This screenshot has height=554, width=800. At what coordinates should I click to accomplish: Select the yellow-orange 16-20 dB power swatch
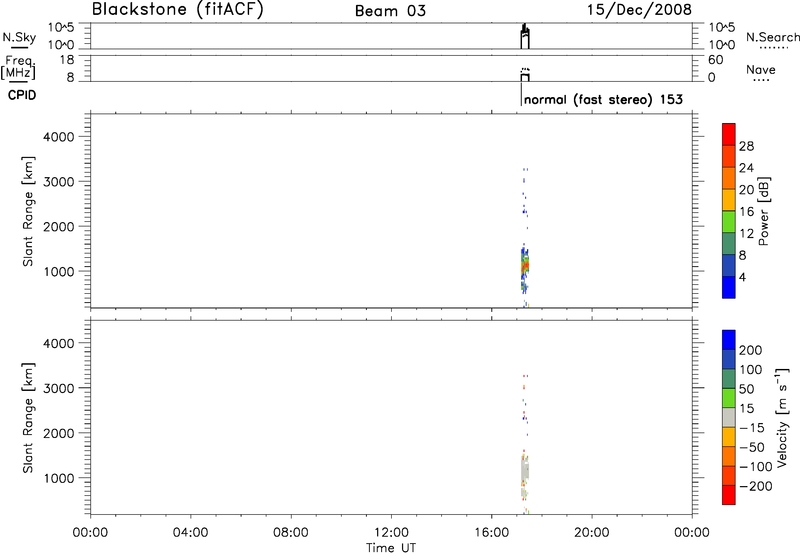[729, 199]
